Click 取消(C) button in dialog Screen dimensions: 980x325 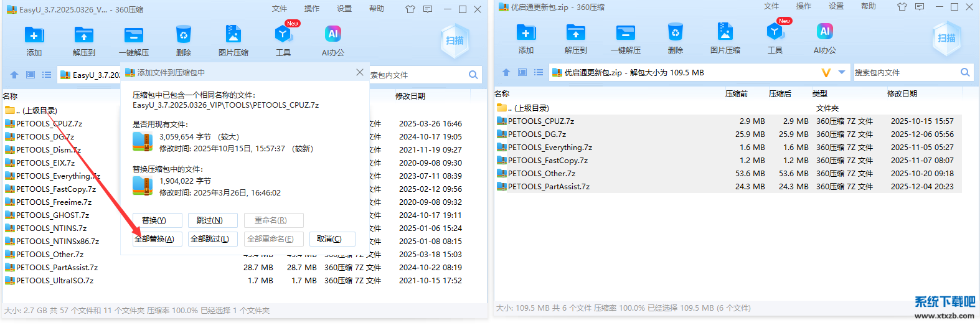pyautogui.click(x=331, y=239)
